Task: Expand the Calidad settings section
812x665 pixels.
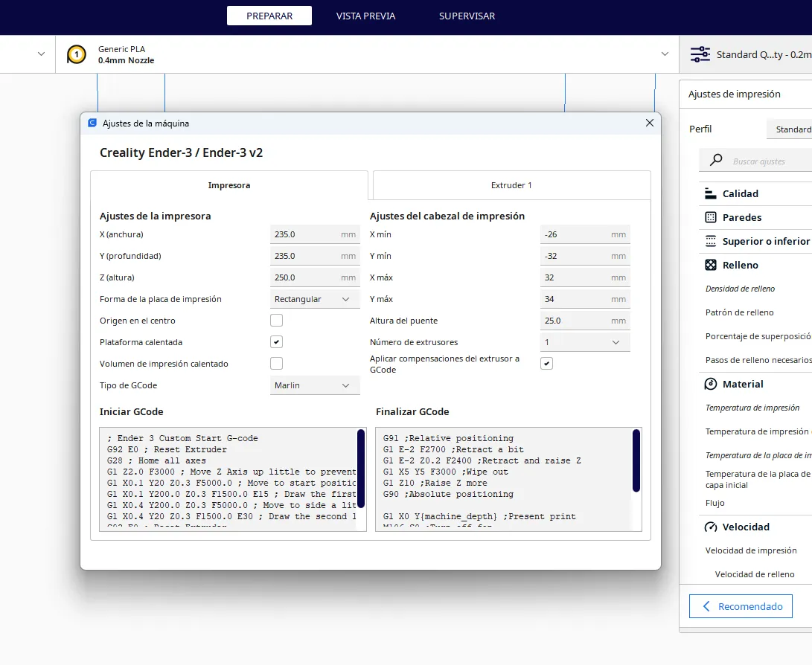Action: coord(755,193)
